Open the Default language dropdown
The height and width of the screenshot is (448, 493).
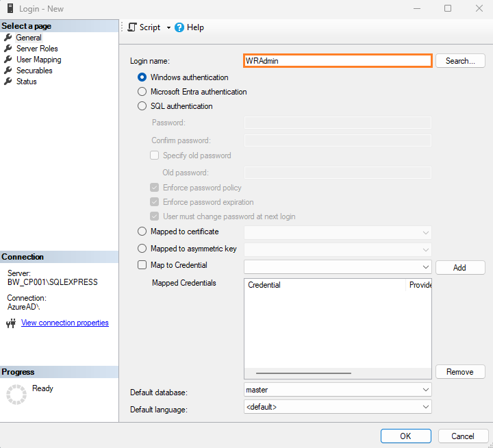tap(338, 407)
